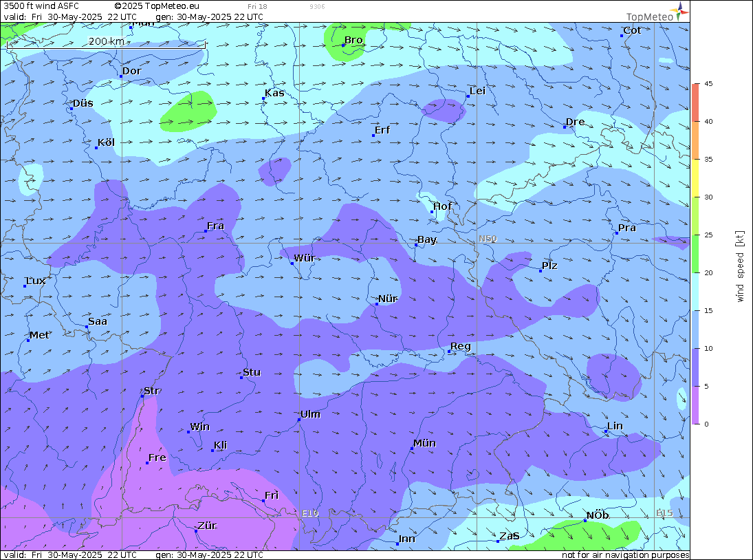753x560 pixels.
Task: Click the 'Lux' city label
Action: coord(36,281)
